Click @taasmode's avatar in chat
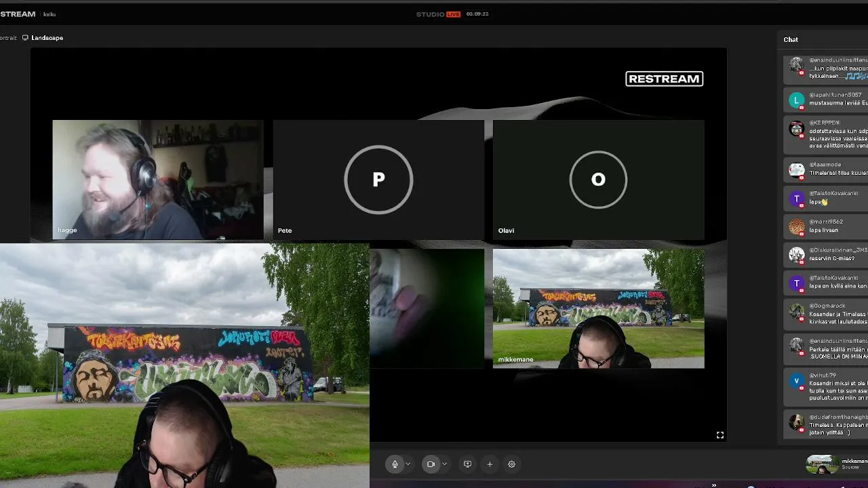 pyautogui.click(x=797, y=170)
